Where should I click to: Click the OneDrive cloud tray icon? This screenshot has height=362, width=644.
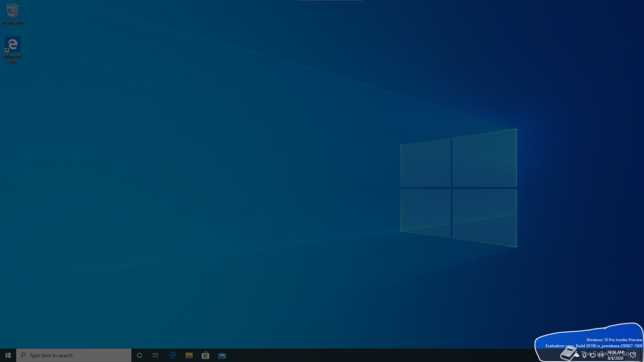coord(577,355)
